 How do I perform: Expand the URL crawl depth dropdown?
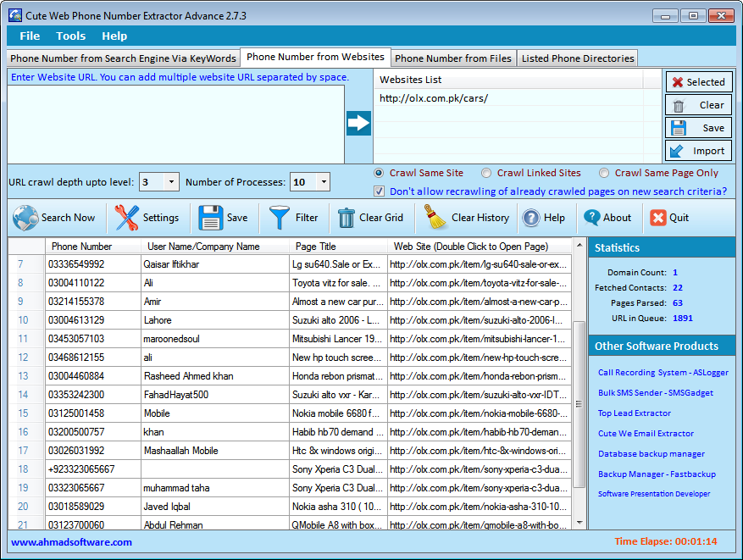(171, 182)
